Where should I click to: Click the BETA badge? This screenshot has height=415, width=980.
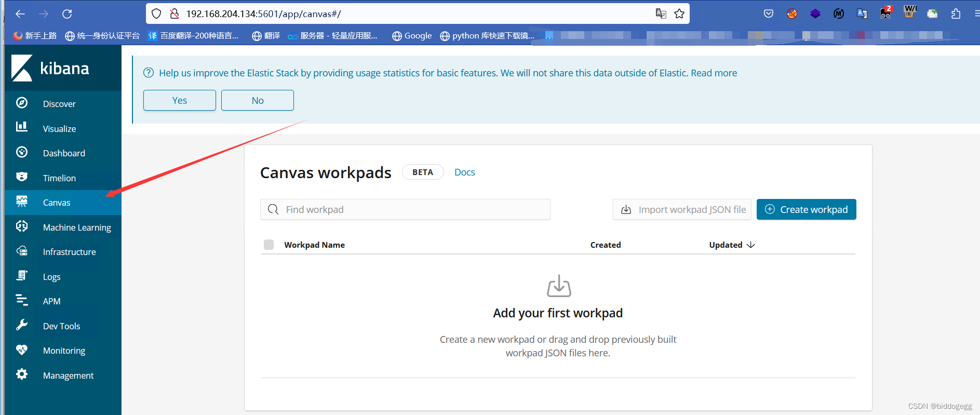click(x=423, y=172)
